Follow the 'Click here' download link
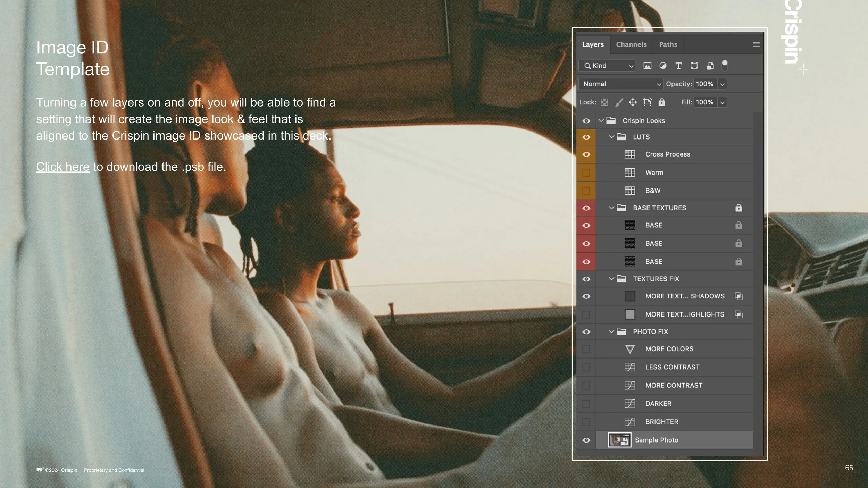This screenshot has height=488, width=868. pos(63,167)
